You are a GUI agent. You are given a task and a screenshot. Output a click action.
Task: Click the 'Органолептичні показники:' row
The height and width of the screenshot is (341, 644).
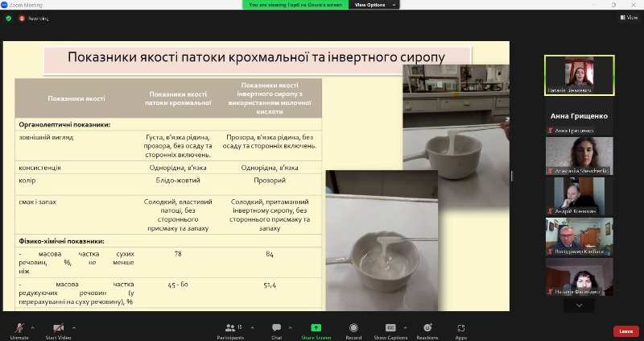(x=168, y=124)
